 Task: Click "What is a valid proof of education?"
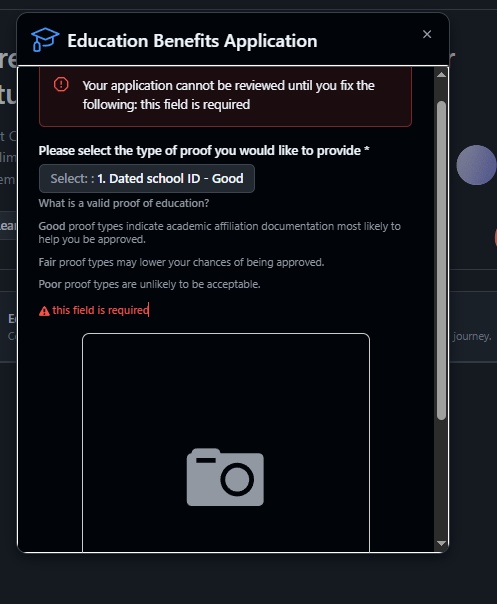[124, 203]
